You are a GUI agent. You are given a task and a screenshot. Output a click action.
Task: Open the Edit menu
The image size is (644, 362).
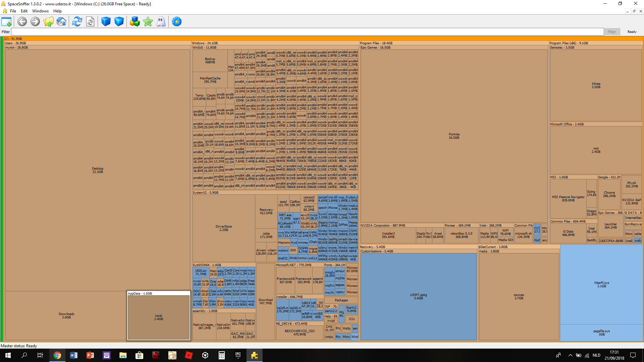click(x=24, y=11)
